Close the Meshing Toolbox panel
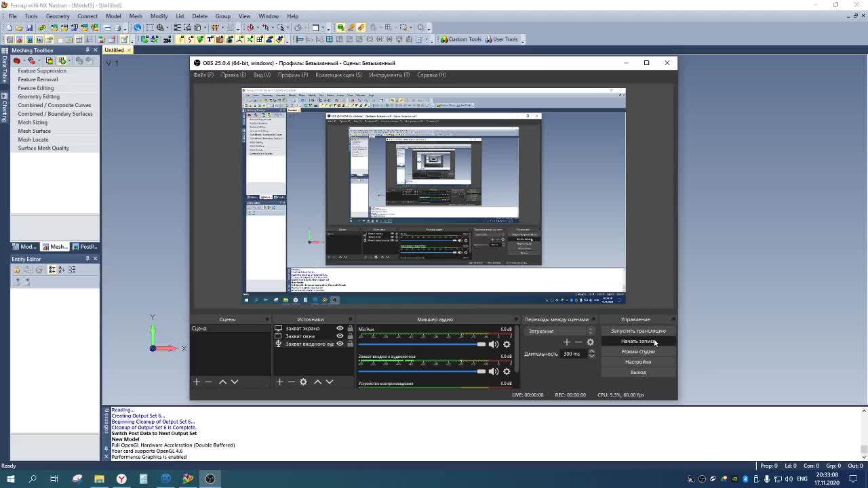This screenshot has width=868, height=488. (95, 50)
